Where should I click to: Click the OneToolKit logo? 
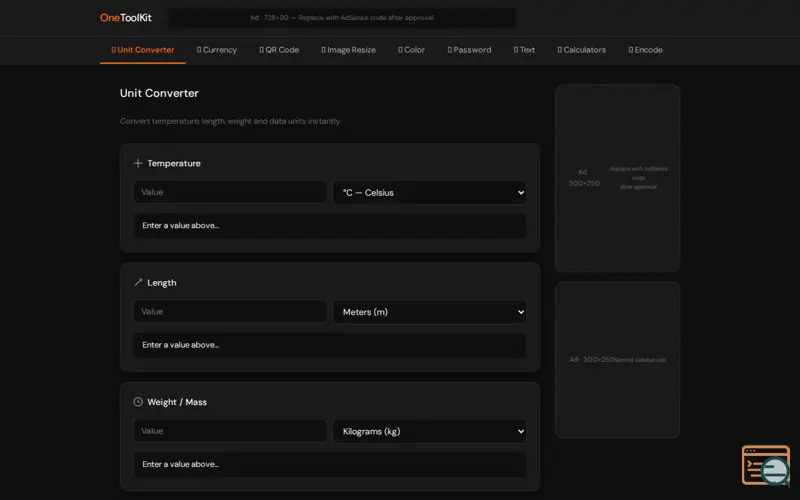click(x=126, y=18)
